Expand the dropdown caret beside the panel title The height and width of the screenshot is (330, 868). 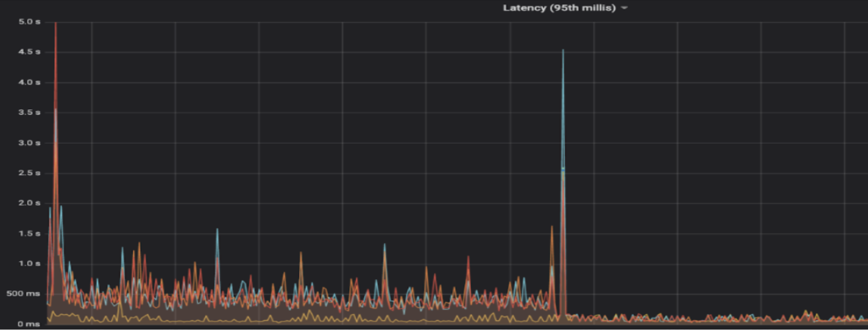tap(624, 8)
